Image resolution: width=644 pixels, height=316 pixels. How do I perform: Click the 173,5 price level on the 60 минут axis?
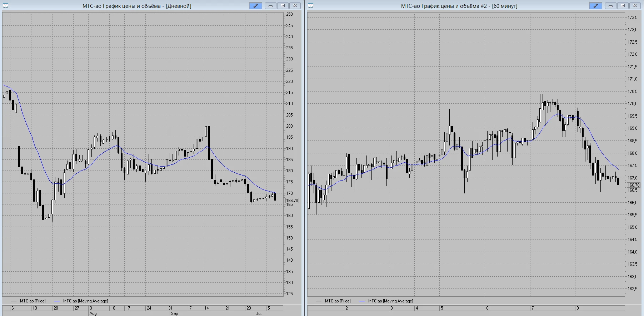tap(633, 18)
